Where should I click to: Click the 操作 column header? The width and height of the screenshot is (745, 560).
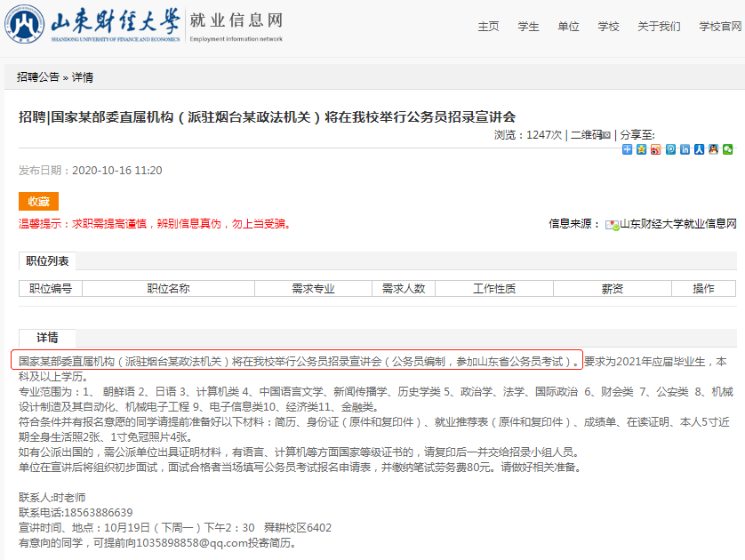pyautogui.click(x=703, y=289)
